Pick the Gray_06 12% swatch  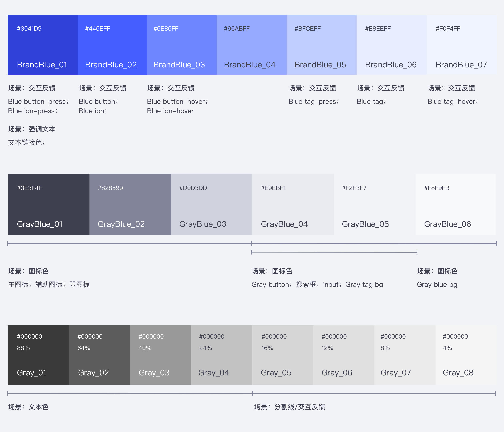click(344, 355)
